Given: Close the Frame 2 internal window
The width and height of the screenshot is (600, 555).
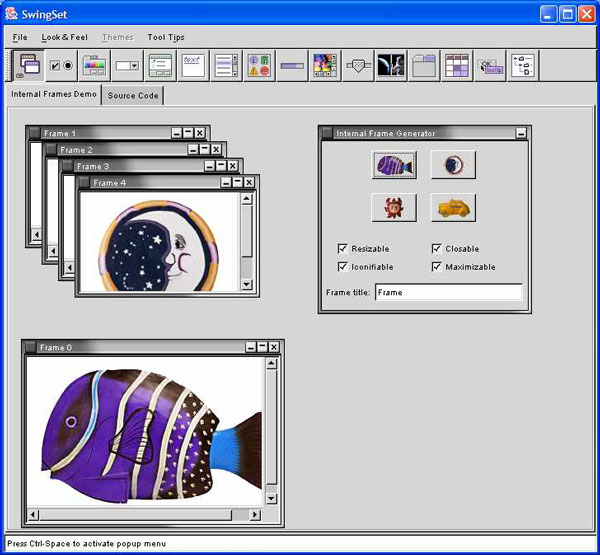Looking at the screenshot, I should 216,150.
